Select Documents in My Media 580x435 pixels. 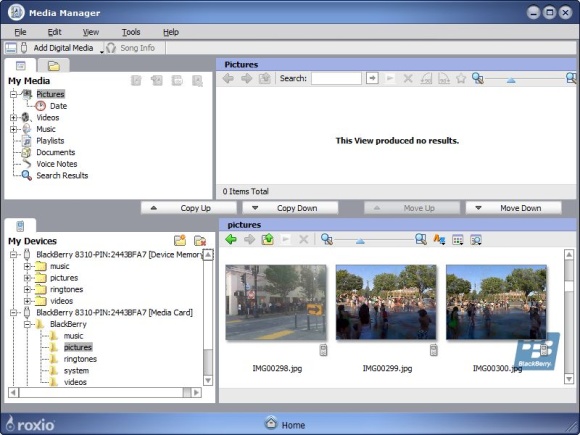point(55,152)
